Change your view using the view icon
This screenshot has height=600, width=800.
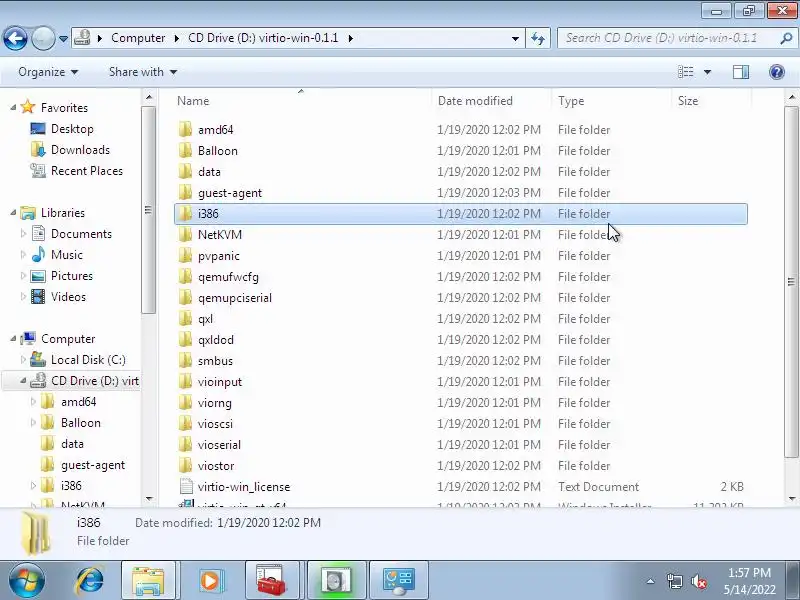pyautogui.click(x=686, y=72)
